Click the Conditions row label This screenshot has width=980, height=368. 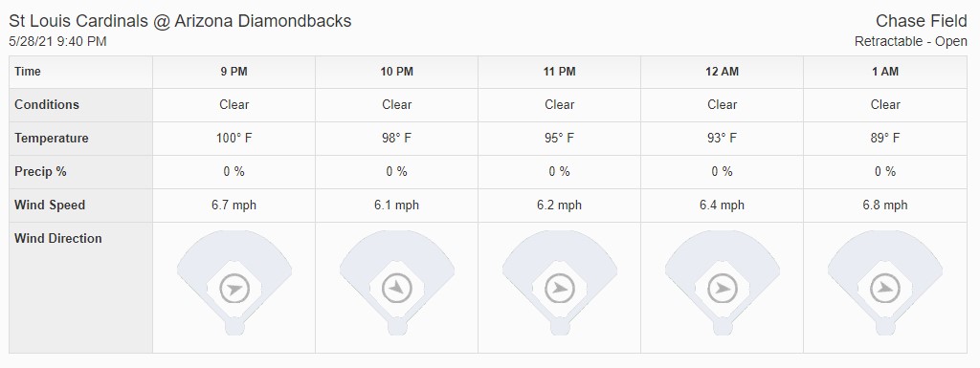click(47, 105)
